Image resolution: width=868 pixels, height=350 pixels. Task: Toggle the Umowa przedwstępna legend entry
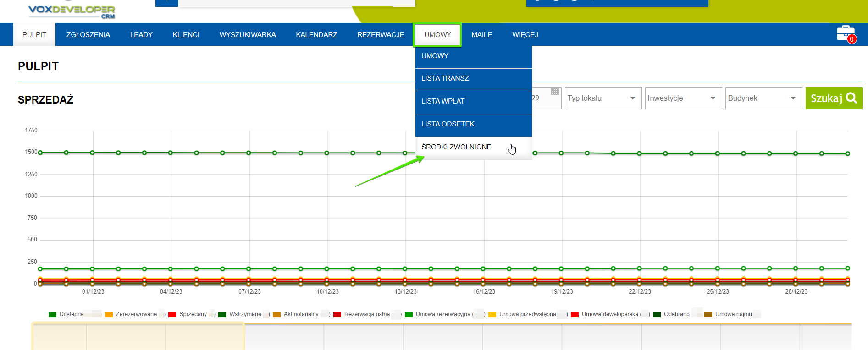[x=527, y=314]
